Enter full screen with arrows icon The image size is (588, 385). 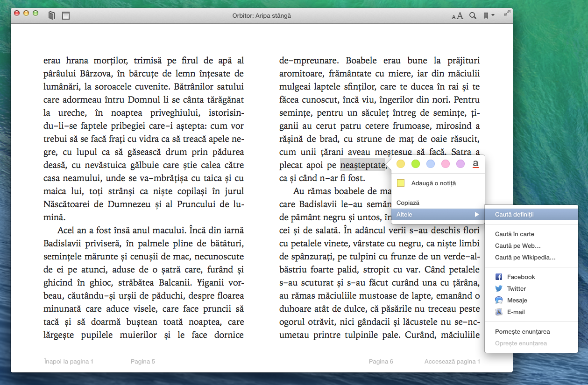507,14
